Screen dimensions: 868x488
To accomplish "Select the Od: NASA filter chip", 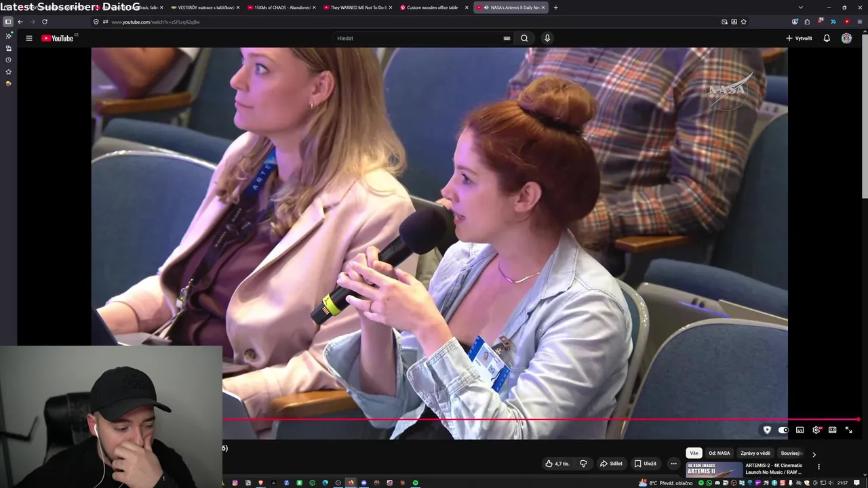I will (719, 453).
